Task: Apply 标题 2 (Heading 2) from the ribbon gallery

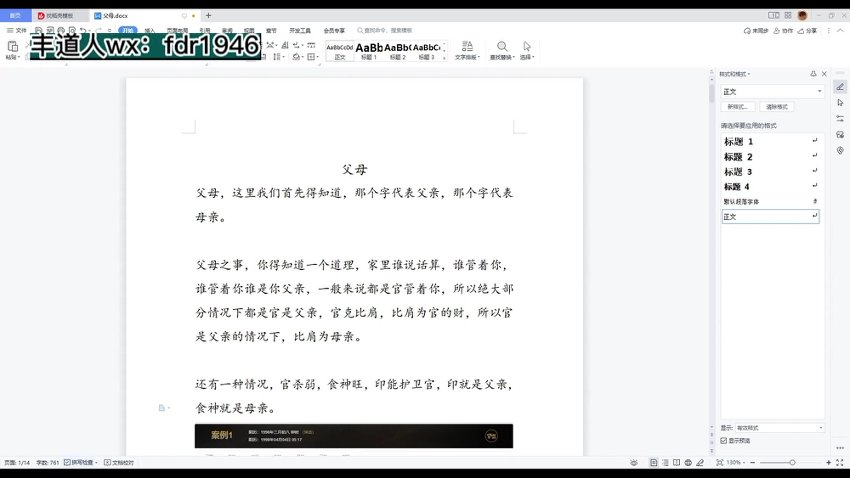Action: coord(397,50)
